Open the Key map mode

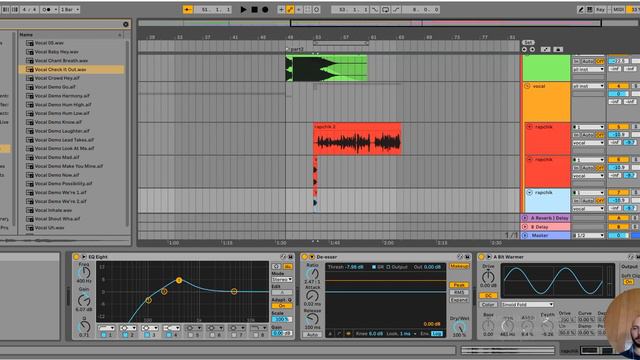coord(600,9)
